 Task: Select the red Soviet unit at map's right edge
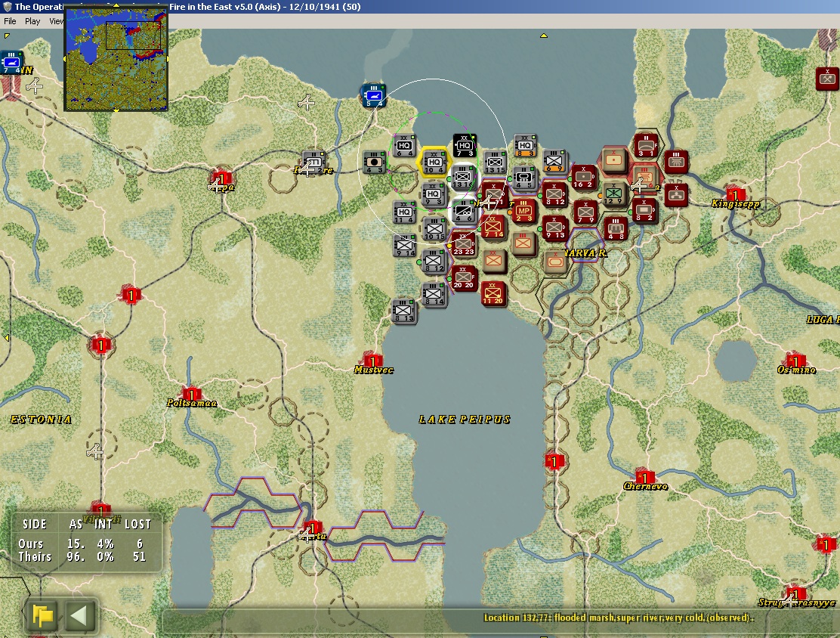[x=828, y=79]
